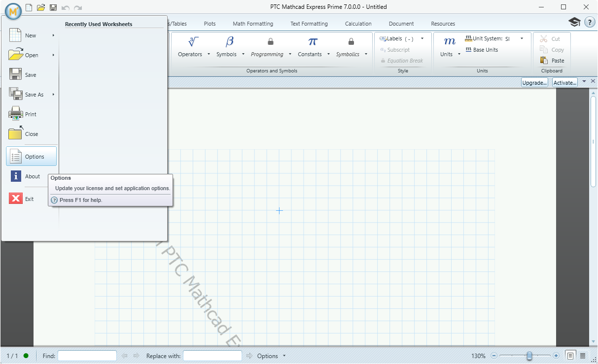Viewport: 598px width, 364px height.
Task: Choose Close in the application menu
Action: point(32,134)
